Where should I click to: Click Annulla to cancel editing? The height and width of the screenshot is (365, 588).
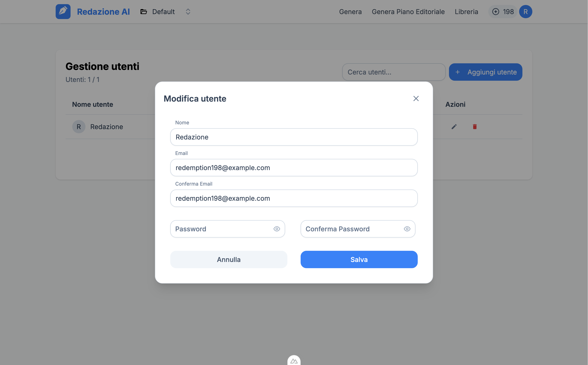[229, 259]
